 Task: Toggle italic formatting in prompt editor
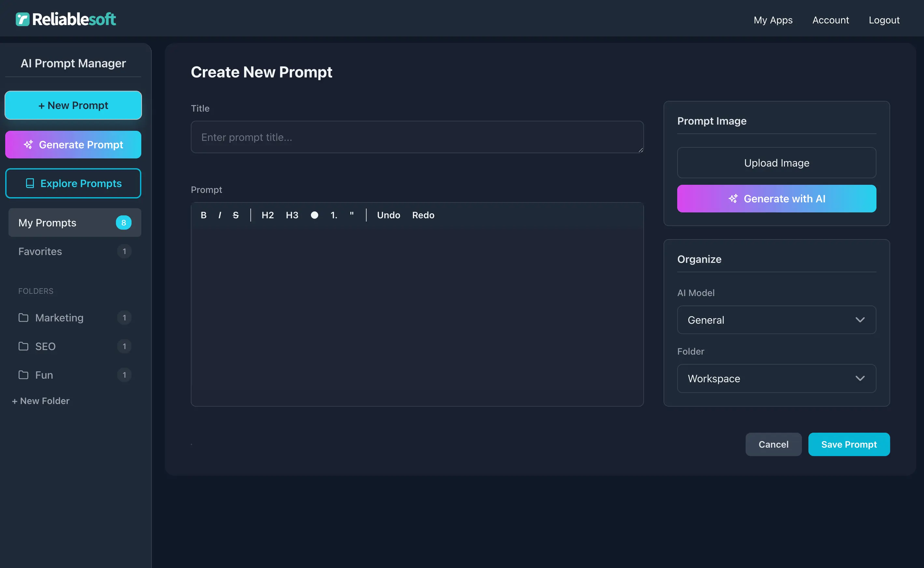[219, 215]
